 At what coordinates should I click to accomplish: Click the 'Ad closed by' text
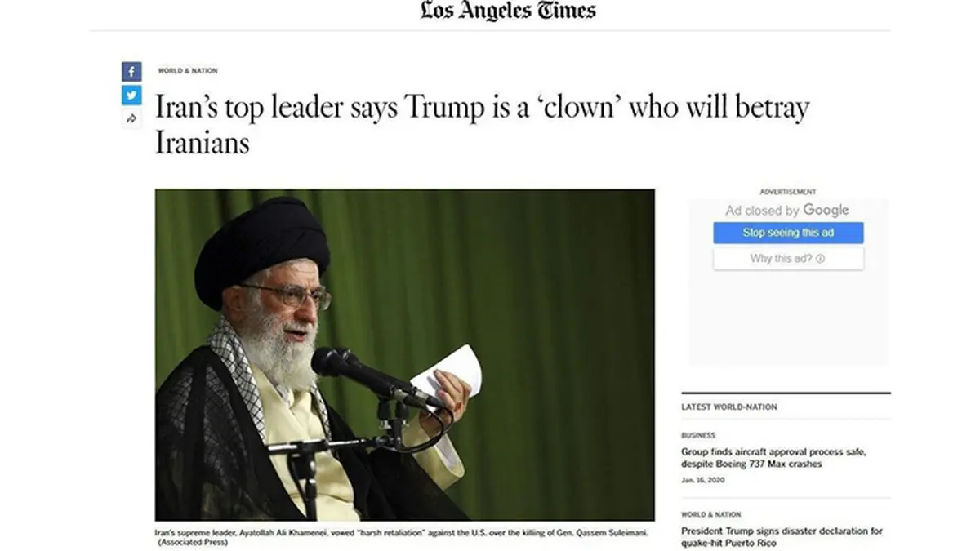click(763, 211)
